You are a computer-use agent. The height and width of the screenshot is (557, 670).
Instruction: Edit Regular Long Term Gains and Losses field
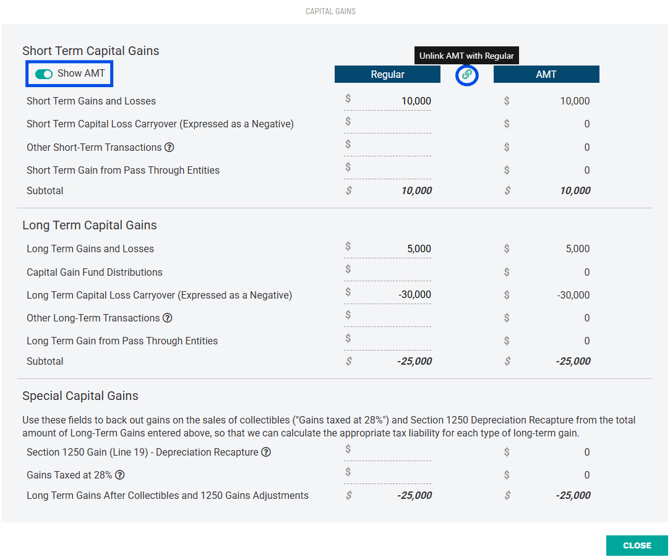pyautogui.click(x=389, y=249)
